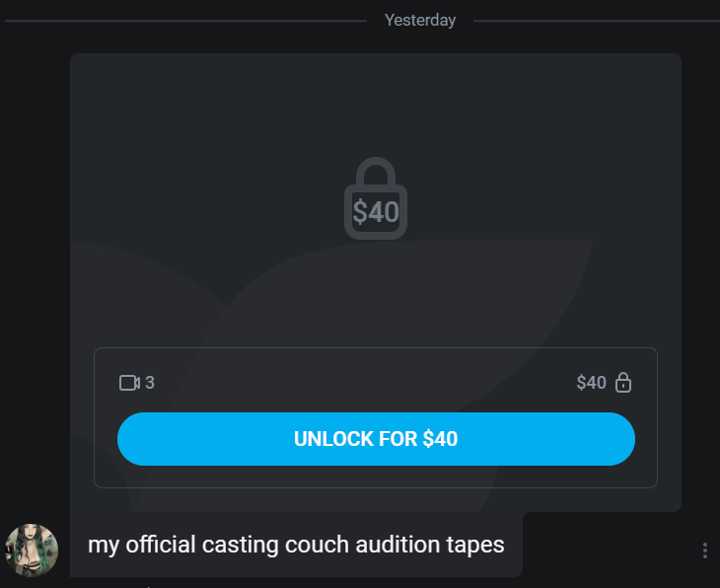Click the '$40' amount on the blue button

440,439
